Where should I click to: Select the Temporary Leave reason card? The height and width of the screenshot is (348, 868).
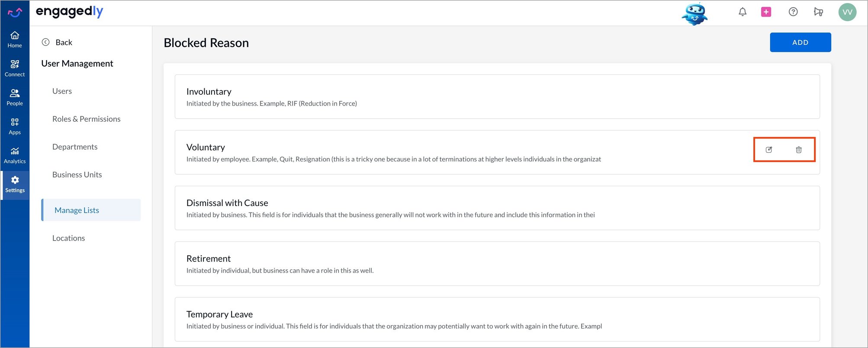(x=497, y=319)
